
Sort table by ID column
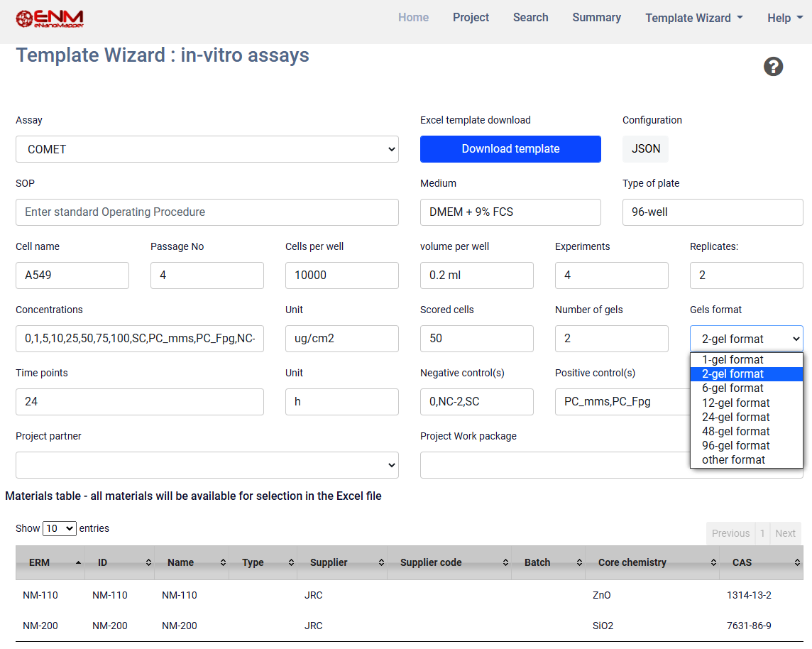[x=120, y=562]
